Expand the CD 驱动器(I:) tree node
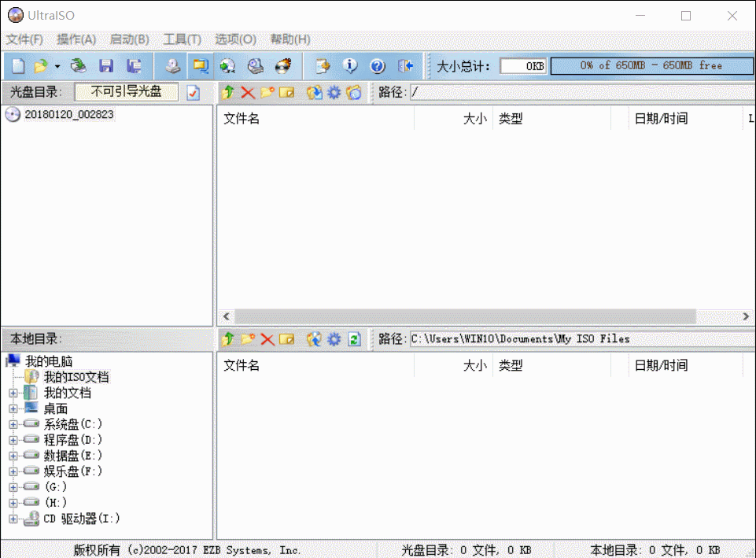 click(x=13, y=519)
